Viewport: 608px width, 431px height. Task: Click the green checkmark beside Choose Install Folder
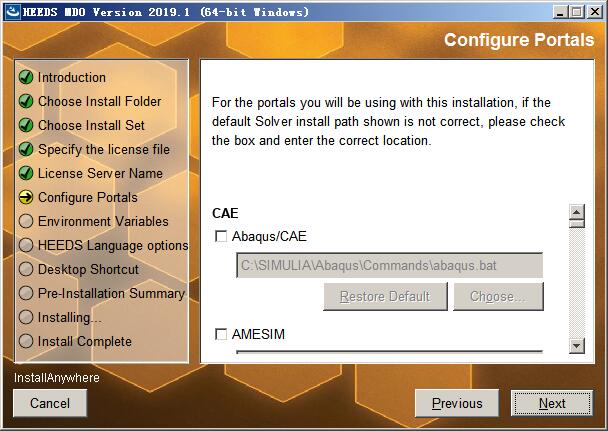pos(26,101)
